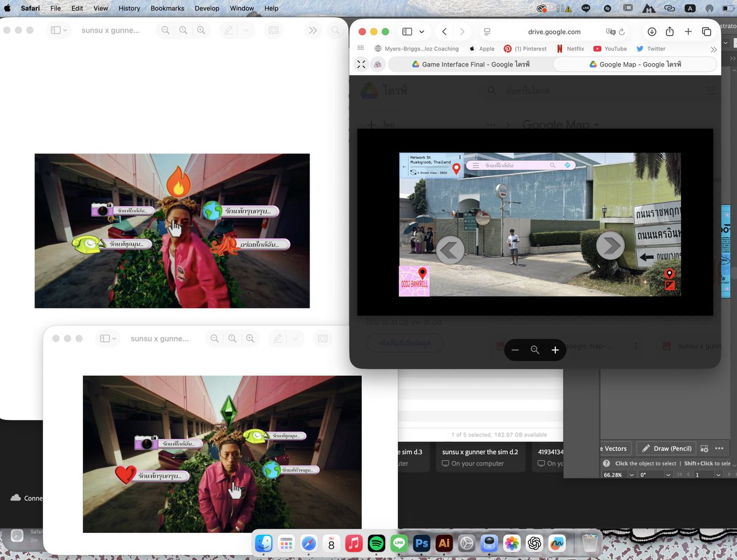Exit full-screen preview with collapse arrows

pos(361,64)
